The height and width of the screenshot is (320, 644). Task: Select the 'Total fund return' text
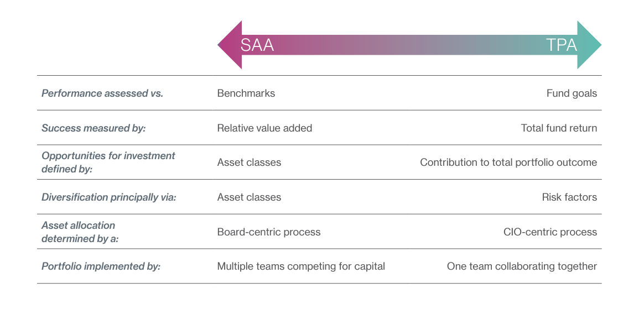(559, 128)
